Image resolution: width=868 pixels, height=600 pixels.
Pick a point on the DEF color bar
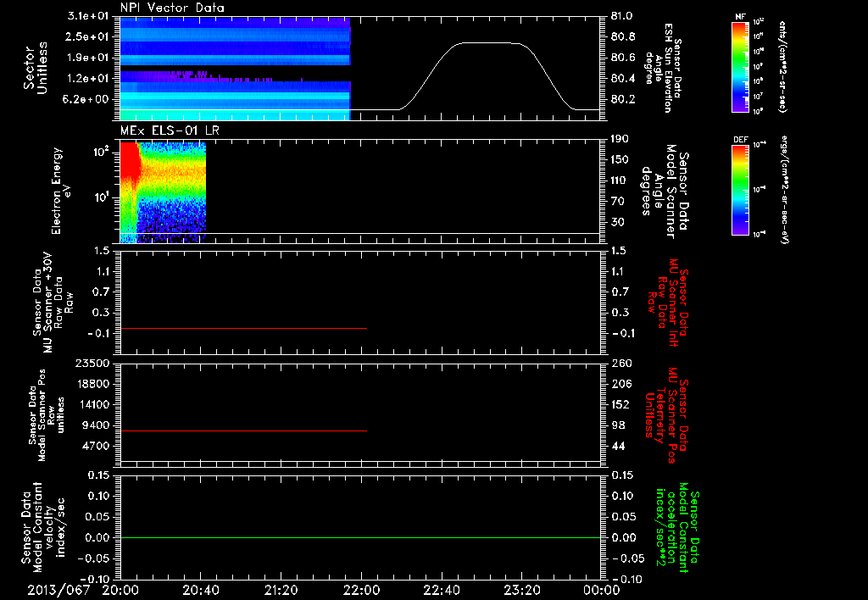click(740, 189)
